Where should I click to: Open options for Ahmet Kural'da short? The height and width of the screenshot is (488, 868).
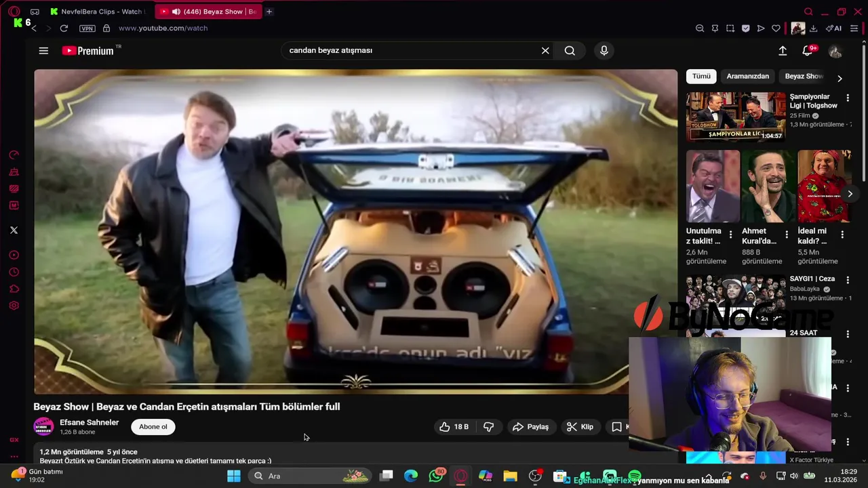(x=787, y=235)
